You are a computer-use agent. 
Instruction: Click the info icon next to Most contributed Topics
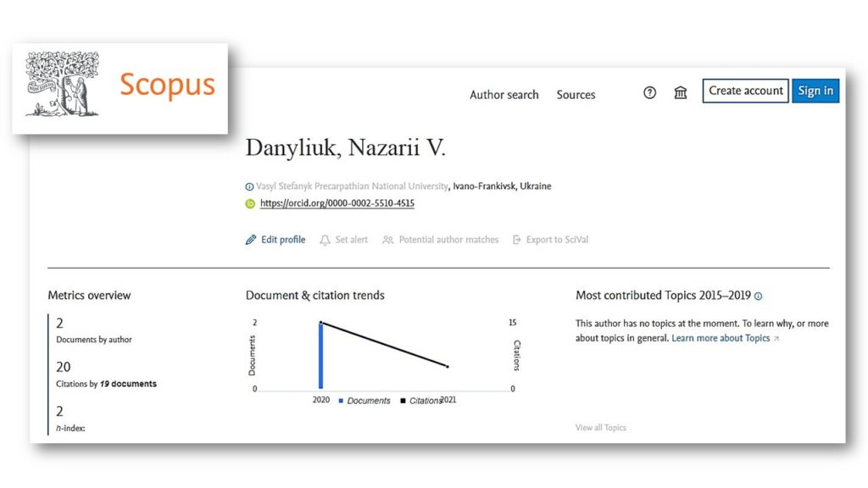point(759,297)
